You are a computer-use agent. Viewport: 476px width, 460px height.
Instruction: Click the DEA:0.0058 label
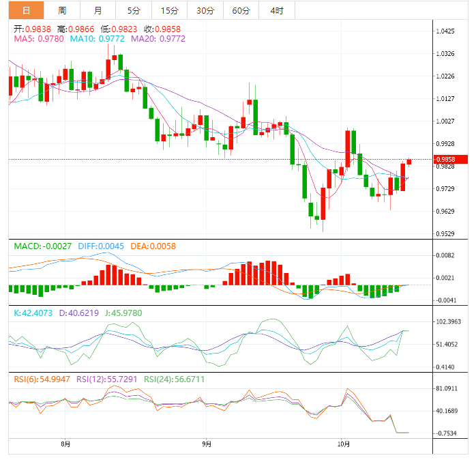click(x=153, y=246)
